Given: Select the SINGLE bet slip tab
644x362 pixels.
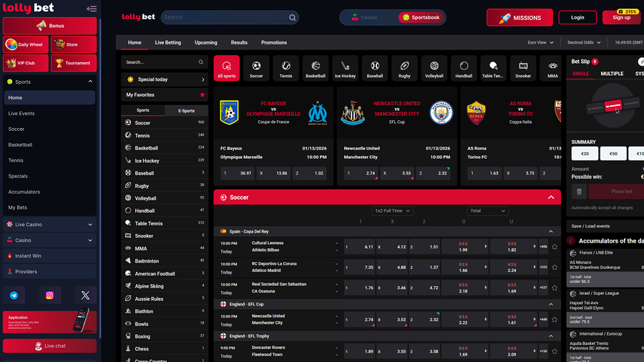Looking at the screenshot, I should coord(580,74).
